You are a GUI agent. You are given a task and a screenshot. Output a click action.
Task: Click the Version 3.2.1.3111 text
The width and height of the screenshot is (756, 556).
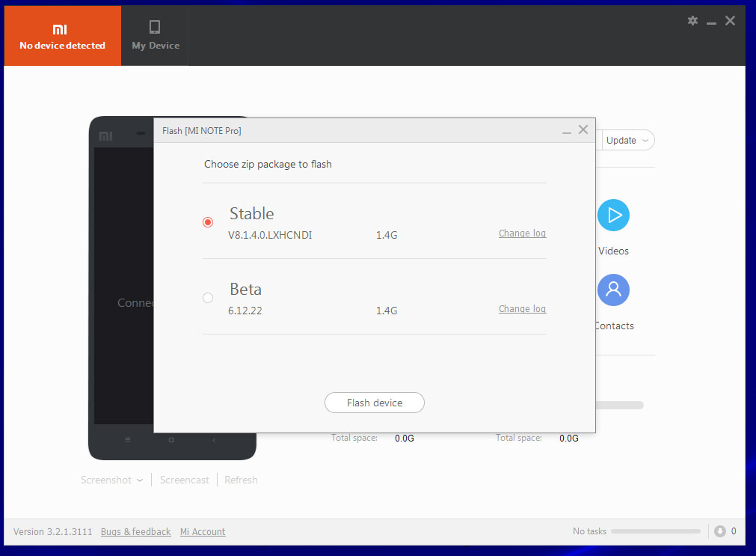click(52, 531)
